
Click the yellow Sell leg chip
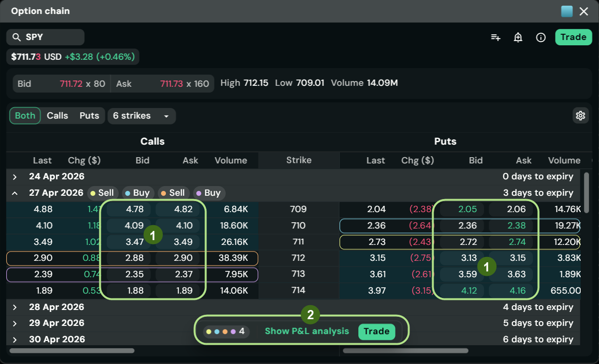click(x=102, y=193)
